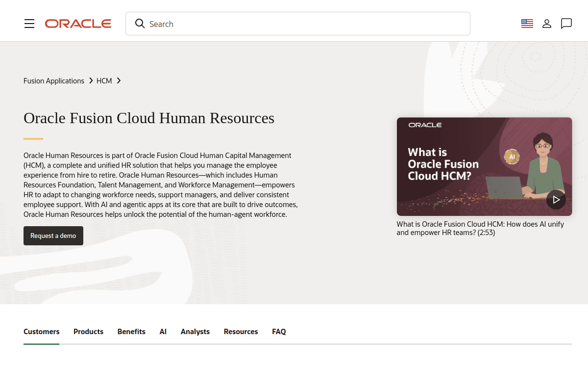
Task: Click chevron after Fusion Applications breadcrumb
Action: pos(91,80)
